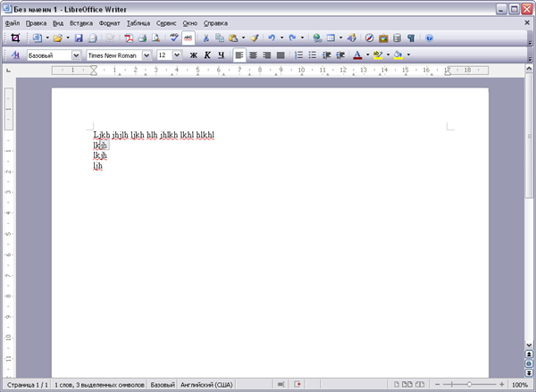This screenshot has width=536, height=392.
Task: Click the Hyperlink globe icon
Action: (x=317, y=38)
